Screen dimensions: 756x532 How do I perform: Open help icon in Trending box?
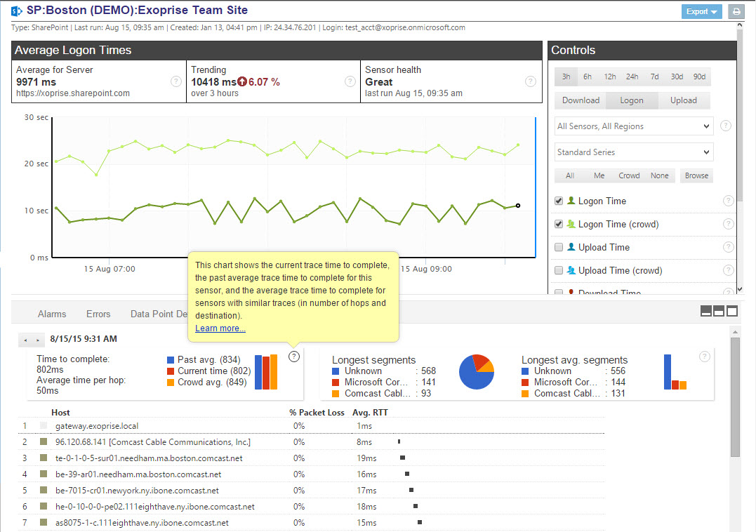tap(350, 81)
